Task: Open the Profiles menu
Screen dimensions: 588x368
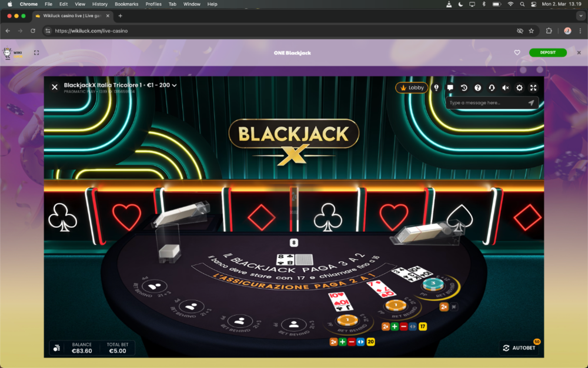Action: [153, 4]
